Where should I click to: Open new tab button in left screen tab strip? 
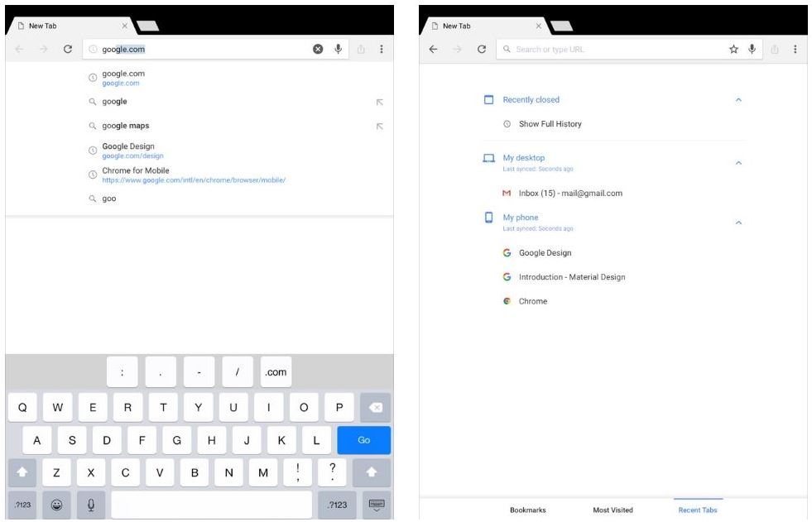point(148,26)
